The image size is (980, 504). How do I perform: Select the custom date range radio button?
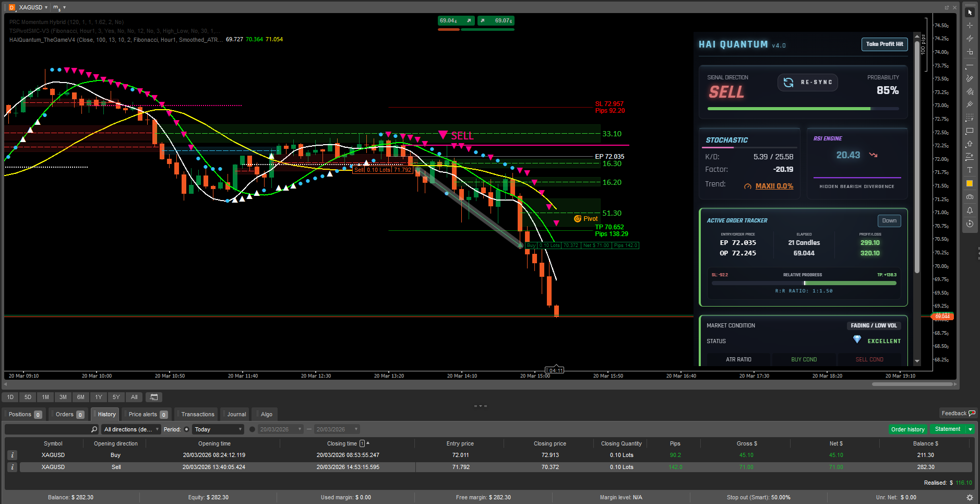click(x=252, y=429)
